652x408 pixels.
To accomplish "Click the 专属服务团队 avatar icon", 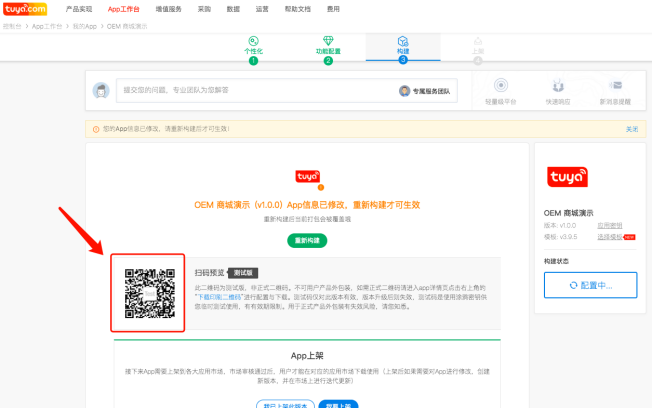I will click(x=405, y=91).
